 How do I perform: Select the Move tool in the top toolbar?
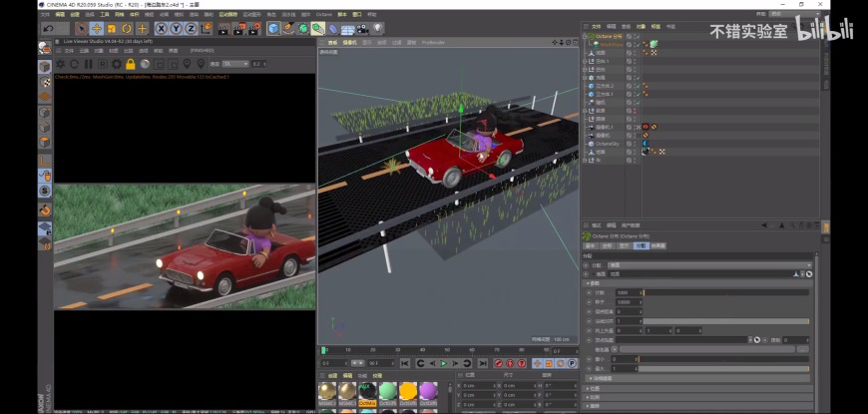[97, 29]
